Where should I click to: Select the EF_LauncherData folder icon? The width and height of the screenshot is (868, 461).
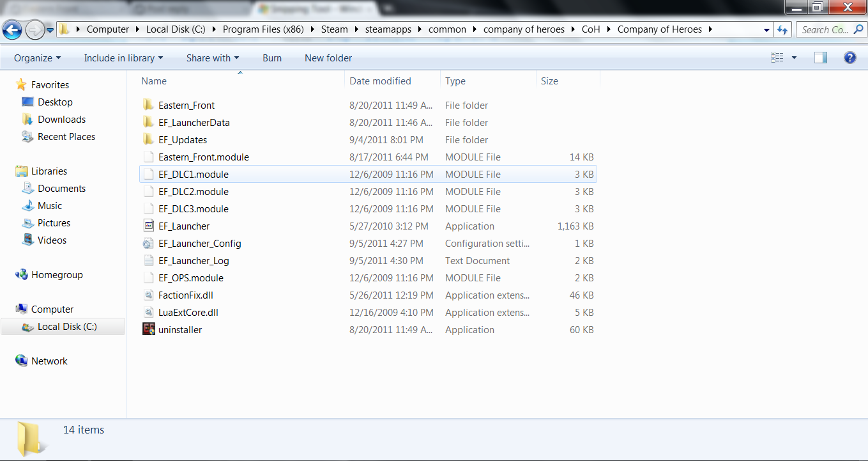[x=148, y=122]
